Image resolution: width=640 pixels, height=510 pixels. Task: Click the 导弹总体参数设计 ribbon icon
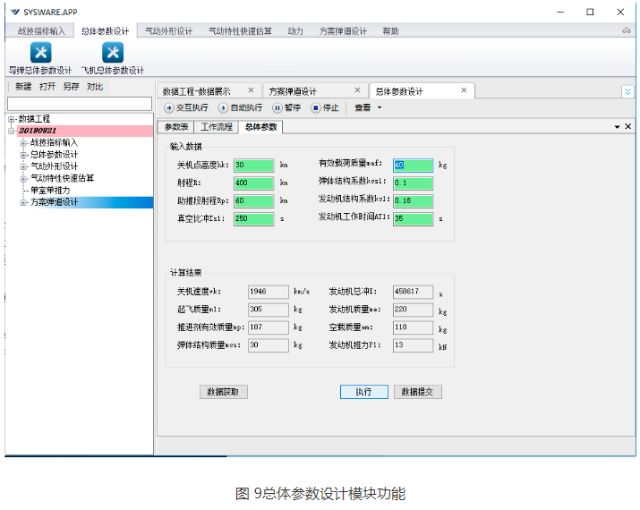[41, 53]
